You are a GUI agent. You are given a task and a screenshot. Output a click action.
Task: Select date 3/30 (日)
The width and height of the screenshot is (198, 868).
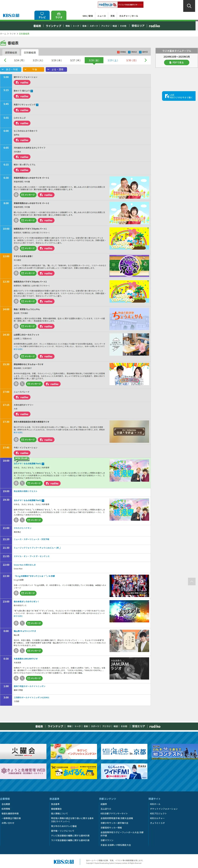131,60
